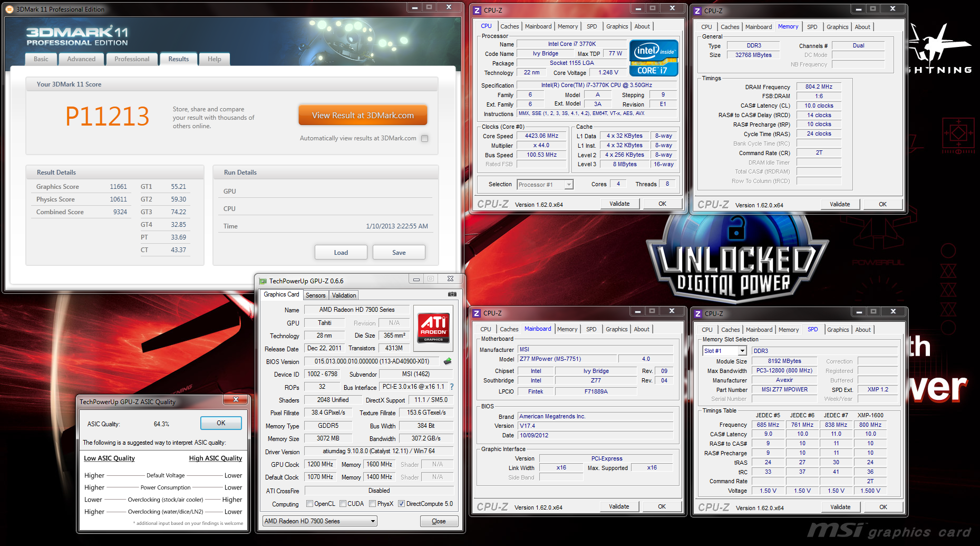Click the Specification field Intel Core i7-3770K CPU @ 3.50GHz
Screen dimensions: 980x546
pyautogui.click(x=597, y=85)
